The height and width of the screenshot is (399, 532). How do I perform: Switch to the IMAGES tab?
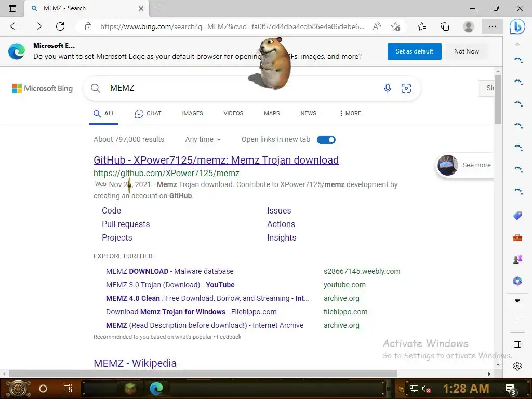point(192,113)
